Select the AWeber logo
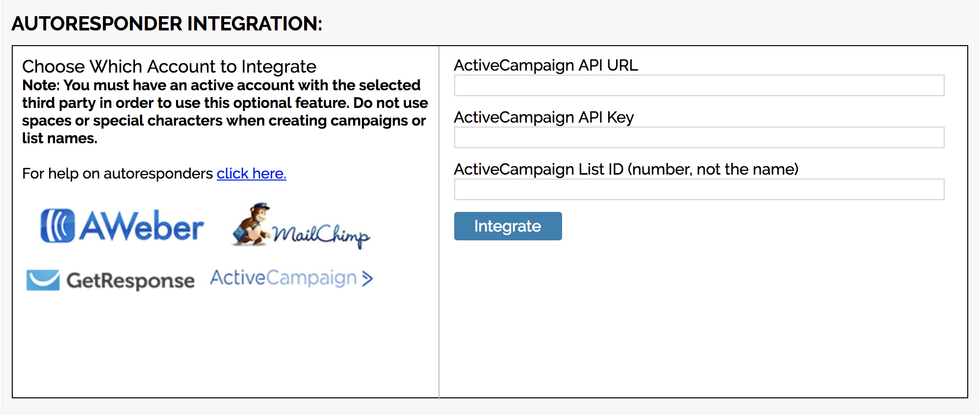Viewport: 980px width, 415px height. [x=122, y=226]
